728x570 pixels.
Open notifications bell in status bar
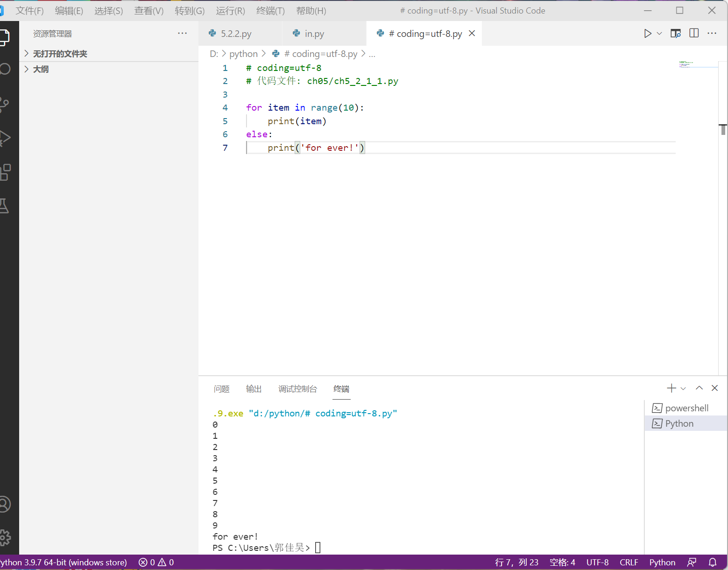(713, 563)
